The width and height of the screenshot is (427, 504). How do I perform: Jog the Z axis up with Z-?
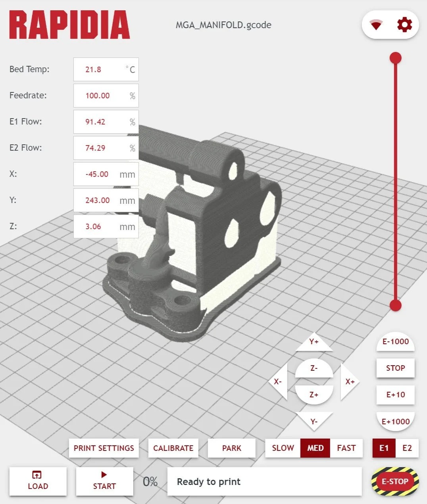coord(314,368)
